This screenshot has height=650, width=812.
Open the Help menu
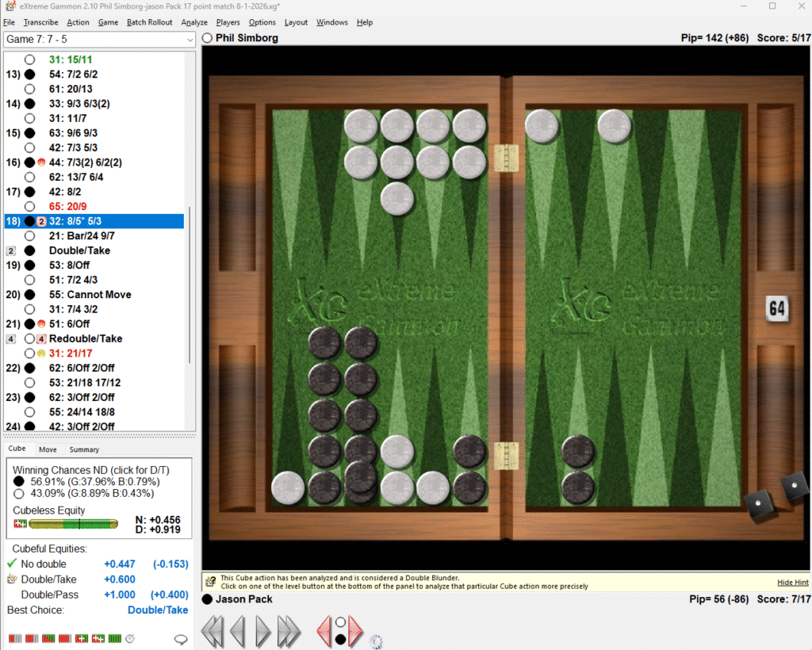[x=365, y=22]
